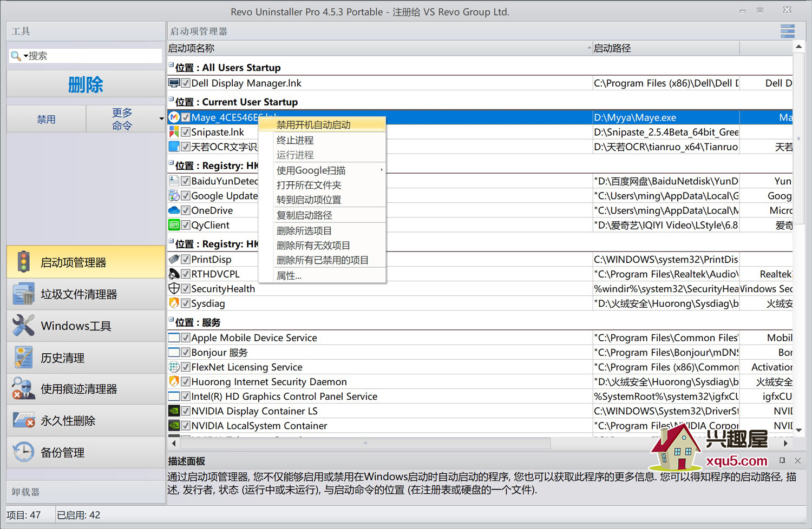Click the NVIDIA LocalSystem Container icon
The image size is (812, 529).
coord(174,426)
